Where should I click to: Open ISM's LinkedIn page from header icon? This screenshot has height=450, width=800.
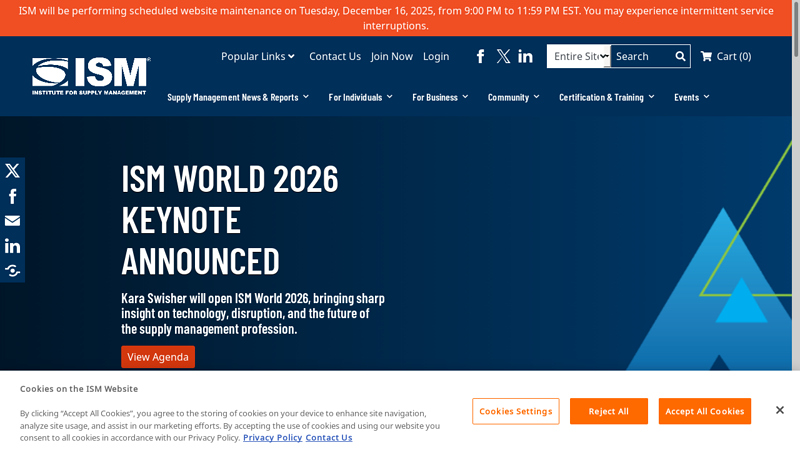[525, 56]
